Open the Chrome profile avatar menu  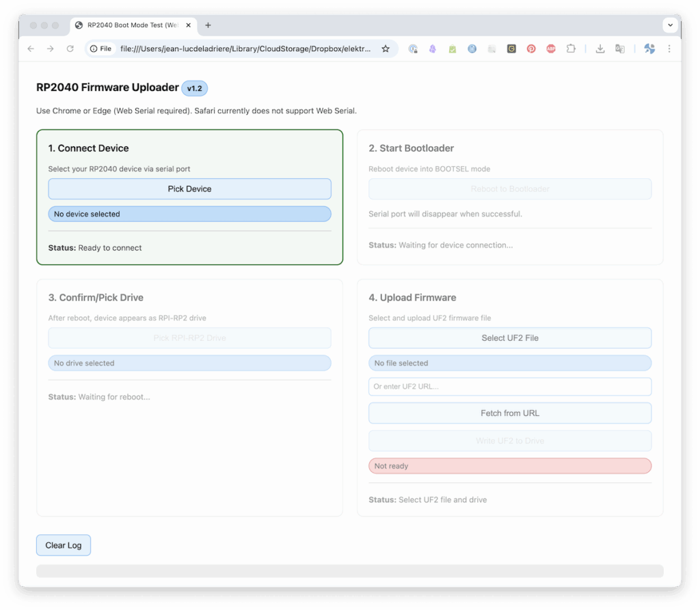tap(649, 49)
